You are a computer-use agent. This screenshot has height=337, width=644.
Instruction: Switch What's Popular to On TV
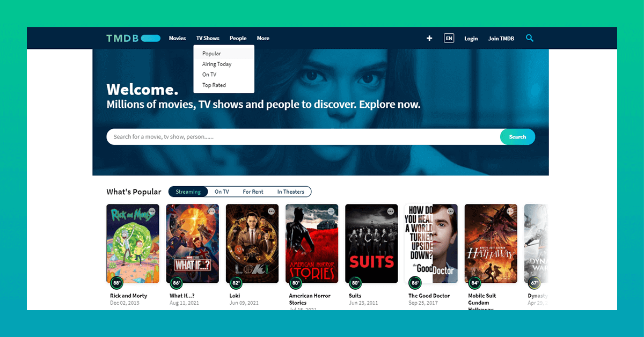click(222, 192)
